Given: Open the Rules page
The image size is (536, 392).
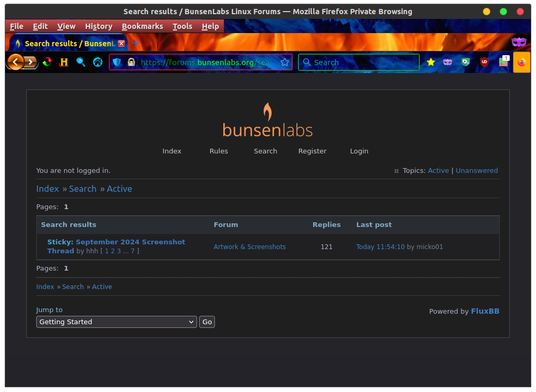Looking at the screenshot, I should 219,151.
